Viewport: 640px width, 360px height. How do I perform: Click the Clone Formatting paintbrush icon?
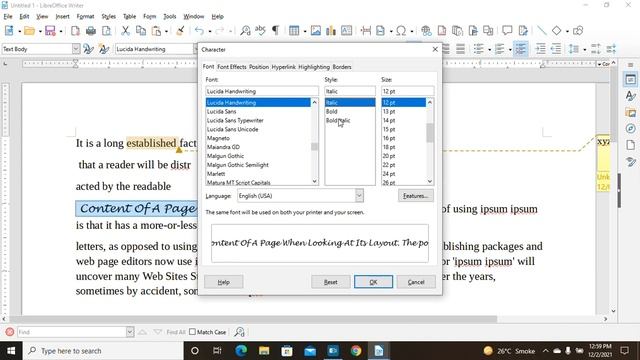tap(180, 31)
